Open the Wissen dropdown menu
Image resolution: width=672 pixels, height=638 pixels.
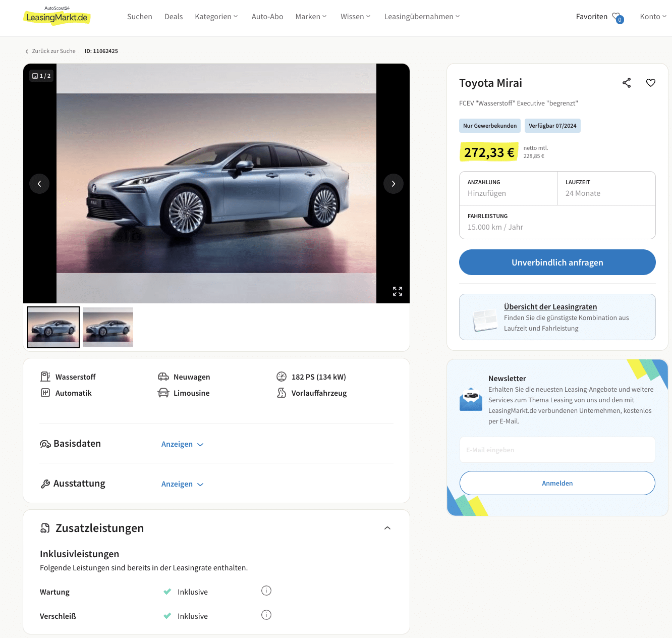tap(356, 17)
